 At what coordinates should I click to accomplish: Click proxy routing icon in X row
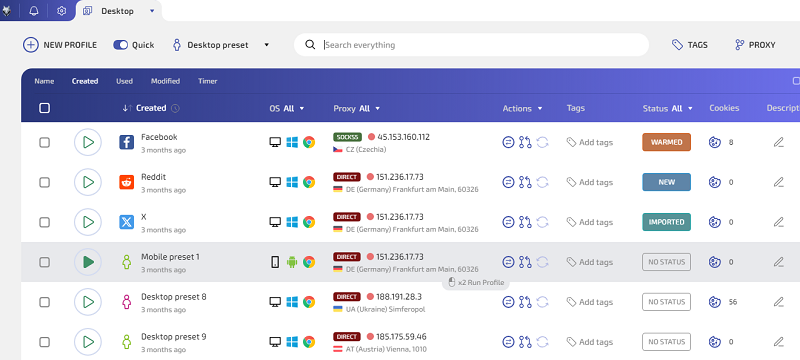(x=525, y=222)
